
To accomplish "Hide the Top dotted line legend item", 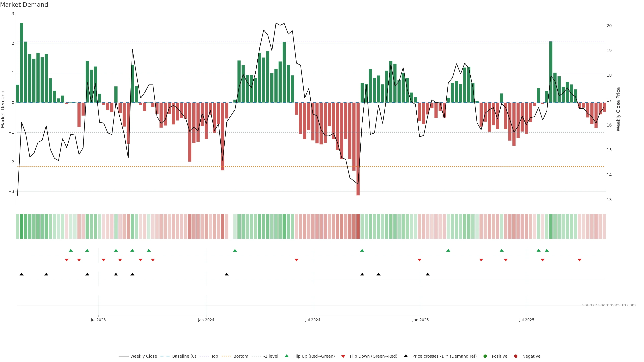I will click(214, 356).
